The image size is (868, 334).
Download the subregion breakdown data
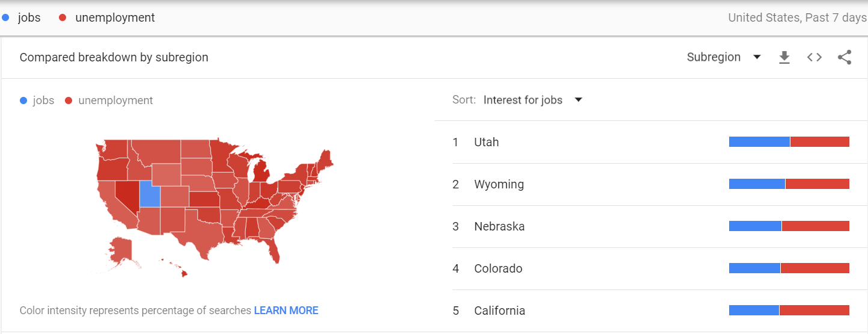(784, 58)
